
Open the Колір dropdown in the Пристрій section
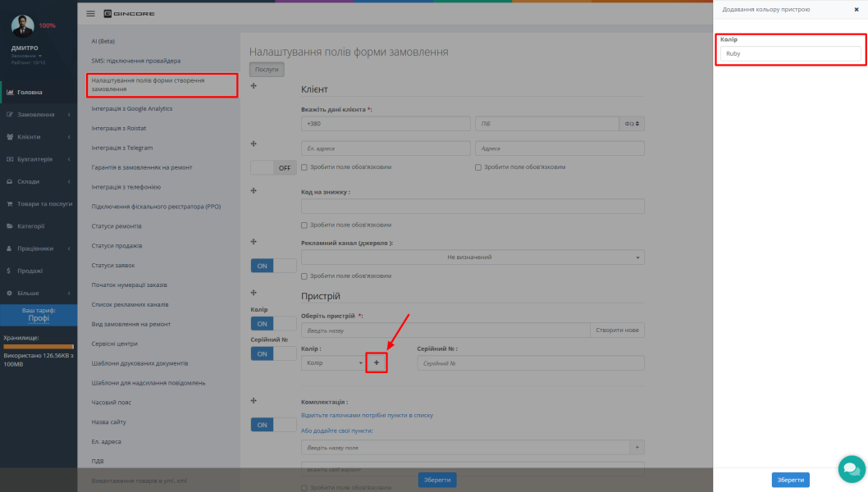click(x=333, y=363)
